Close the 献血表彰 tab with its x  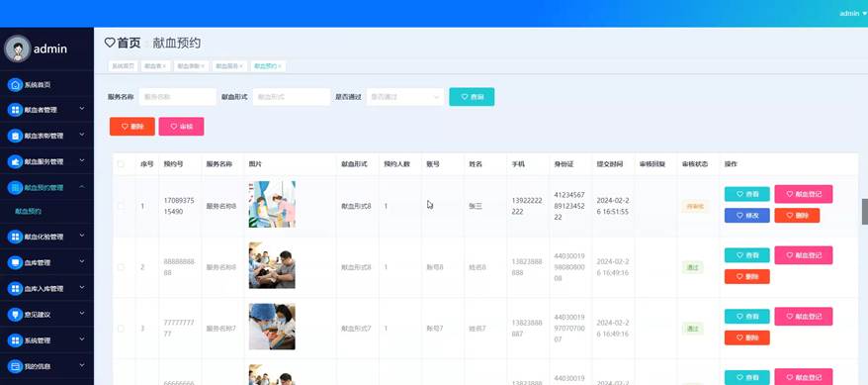(202, 66)
